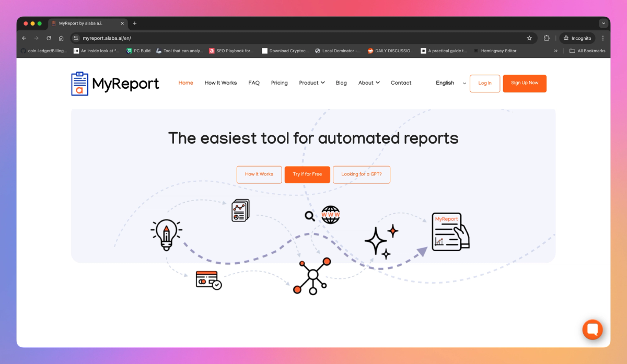Go to the Home nav item
Image resolution: width=627 pixels, height=364 pixels.
(x=185, y=83)
